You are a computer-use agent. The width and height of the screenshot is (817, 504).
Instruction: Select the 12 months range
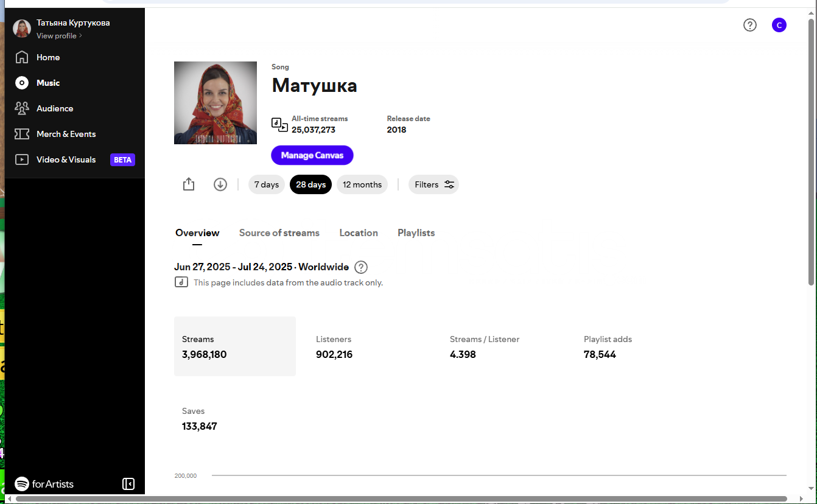[362, 184]
